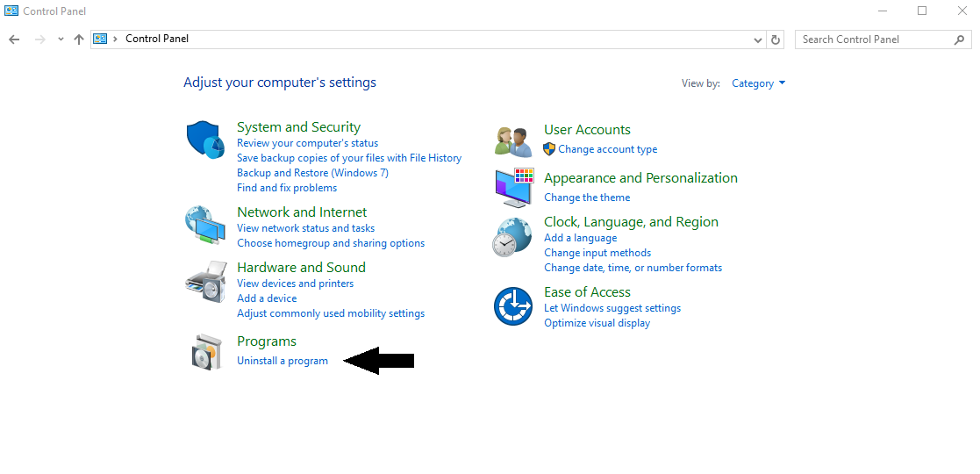Go up one folder level arrow
980x474 pixels.
79,39
